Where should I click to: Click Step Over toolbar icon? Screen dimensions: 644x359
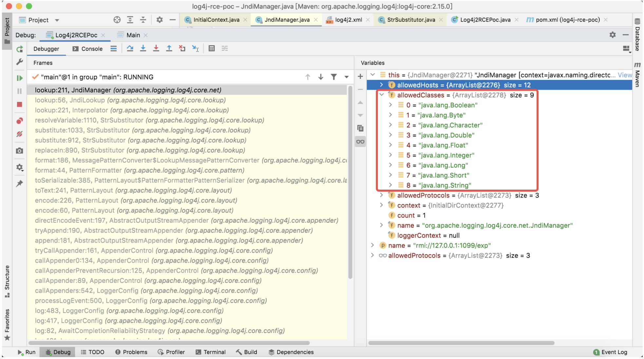tap(130, 48)
